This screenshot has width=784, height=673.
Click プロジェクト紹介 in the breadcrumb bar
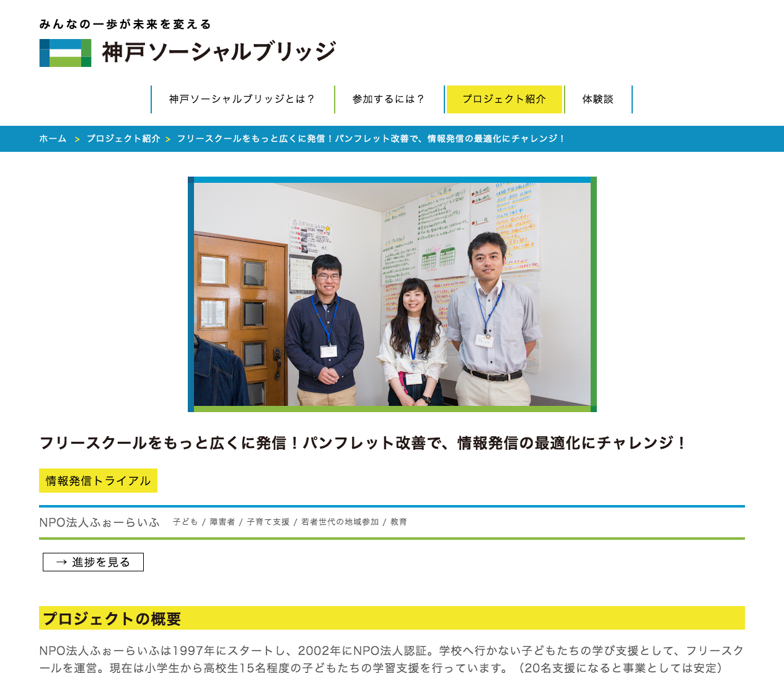(123, 139)
